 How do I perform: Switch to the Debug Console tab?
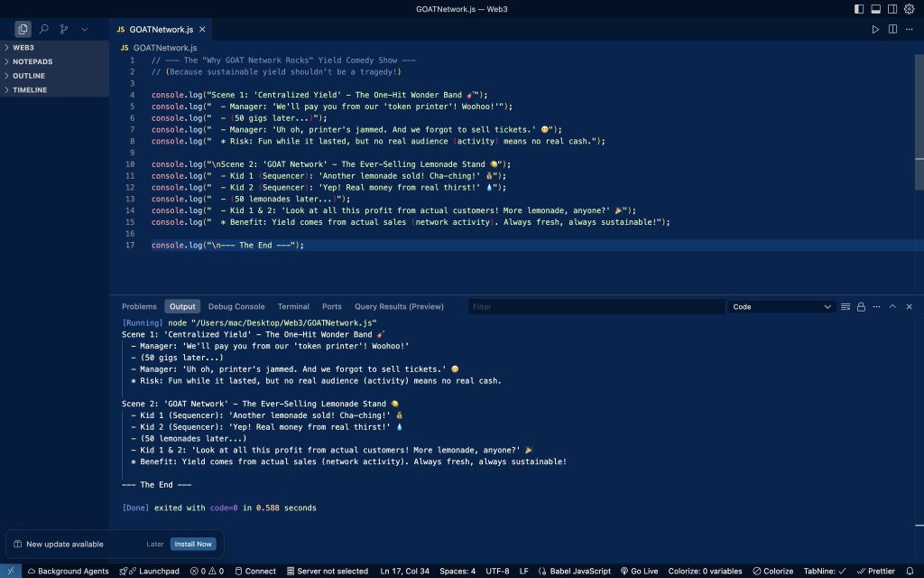pyautogui.click(x=236, y=307)
